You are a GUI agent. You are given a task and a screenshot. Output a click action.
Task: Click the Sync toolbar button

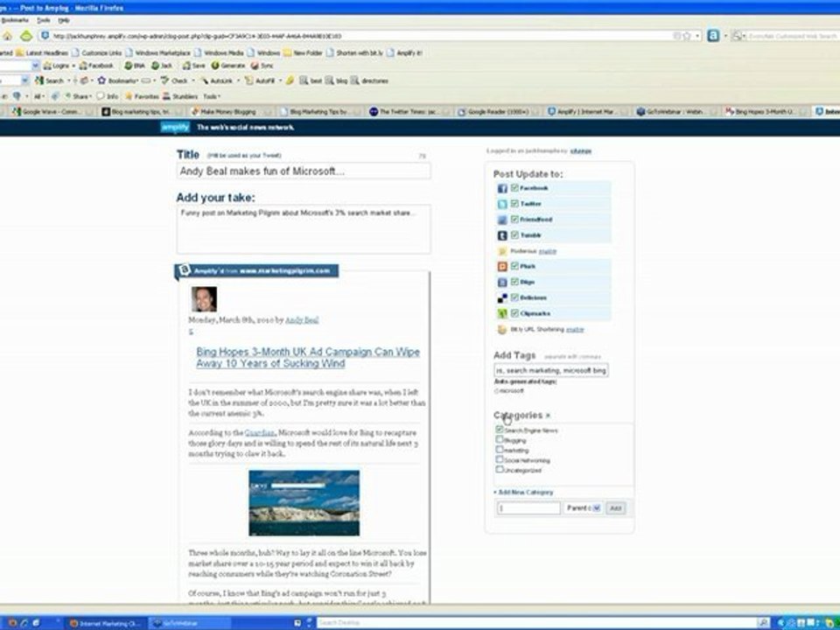(x=262, y=66)
